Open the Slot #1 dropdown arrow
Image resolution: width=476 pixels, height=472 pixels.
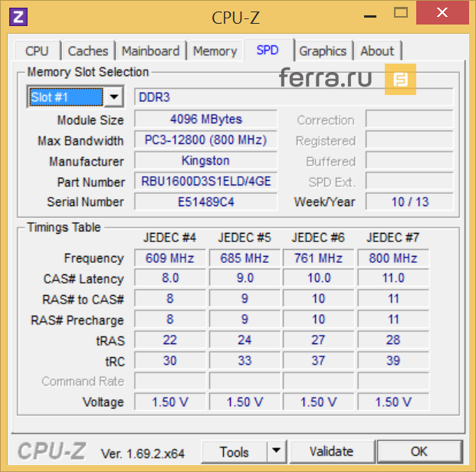(113, 97)
